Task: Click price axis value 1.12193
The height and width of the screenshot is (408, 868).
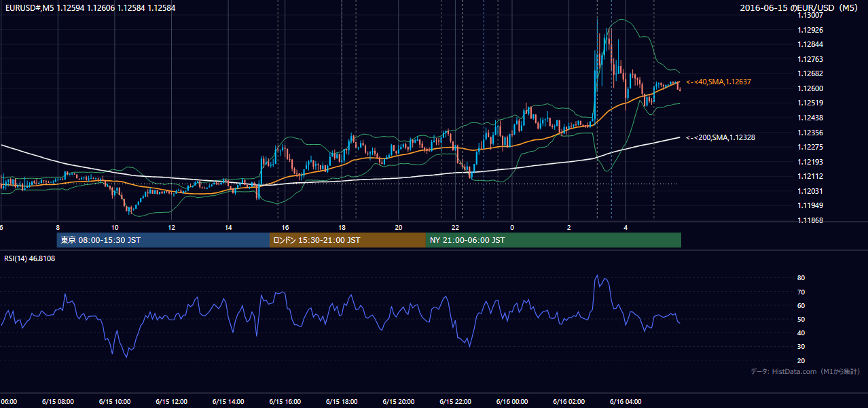Action: coord(810,162)
